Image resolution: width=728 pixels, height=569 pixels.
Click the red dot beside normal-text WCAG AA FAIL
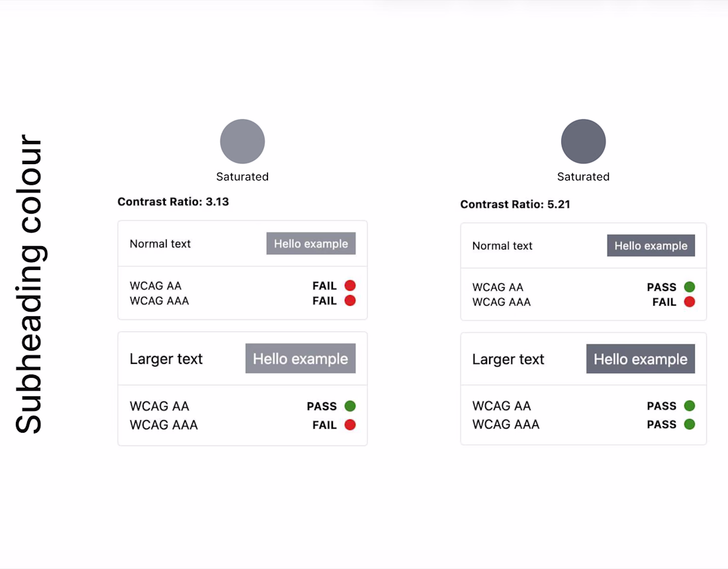[x=350, y=286]
